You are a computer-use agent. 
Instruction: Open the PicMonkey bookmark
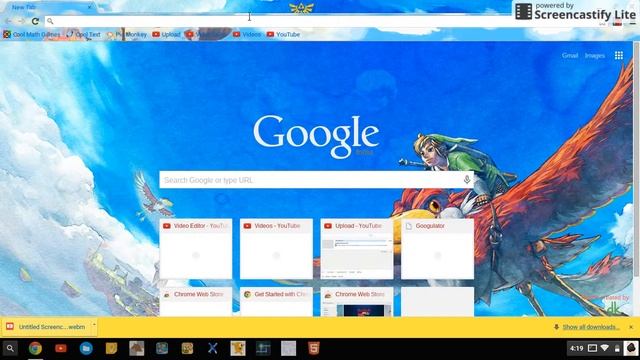pyautogui.click(x=127, y=35)
